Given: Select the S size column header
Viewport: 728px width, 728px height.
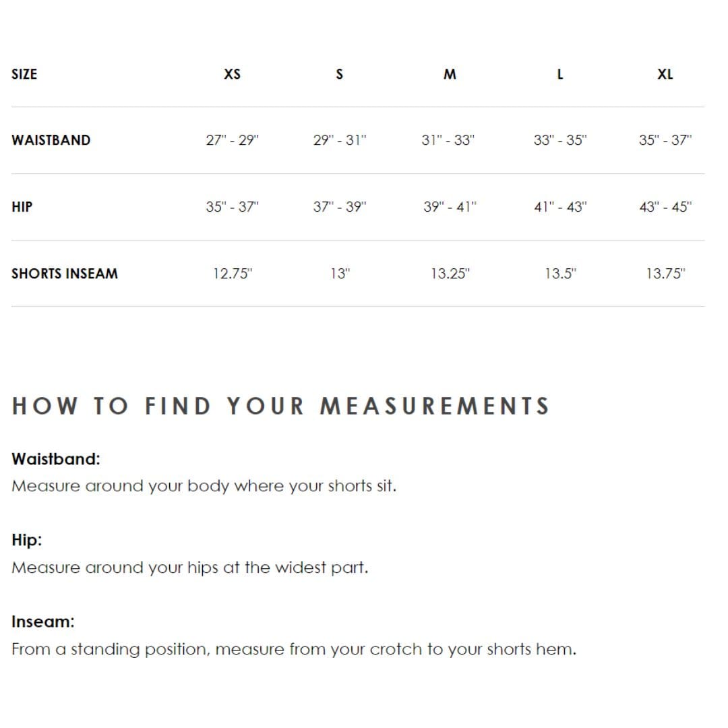Looking at the screenshot, I should 339,74.
